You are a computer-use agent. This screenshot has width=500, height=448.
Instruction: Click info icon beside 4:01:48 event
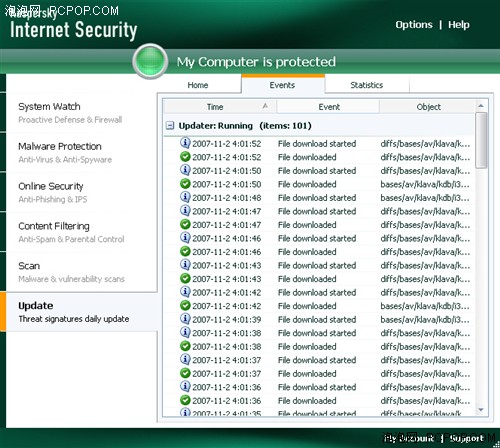click(185, 197)
